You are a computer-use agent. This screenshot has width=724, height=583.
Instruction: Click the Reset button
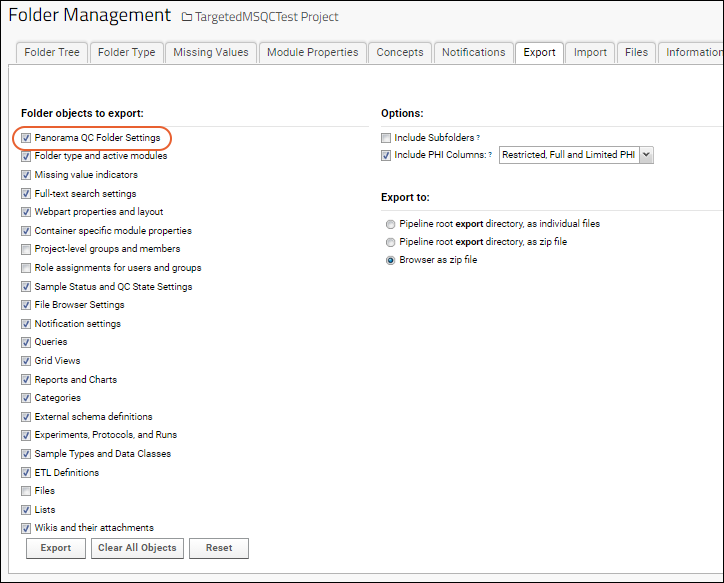(x=219, y=548)
